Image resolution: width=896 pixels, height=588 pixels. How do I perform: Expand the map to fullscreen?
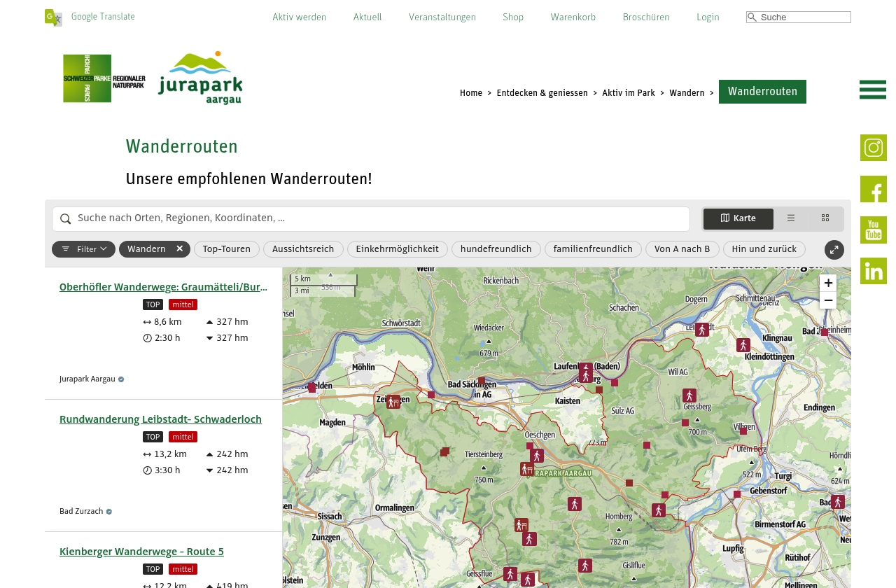[834, 250]
